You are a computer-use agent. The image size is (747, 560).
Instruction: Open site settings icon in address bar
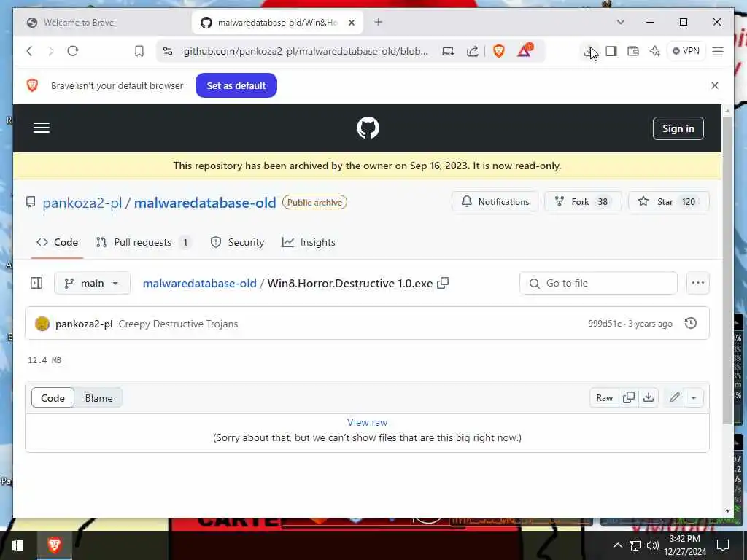coord(168,51)
